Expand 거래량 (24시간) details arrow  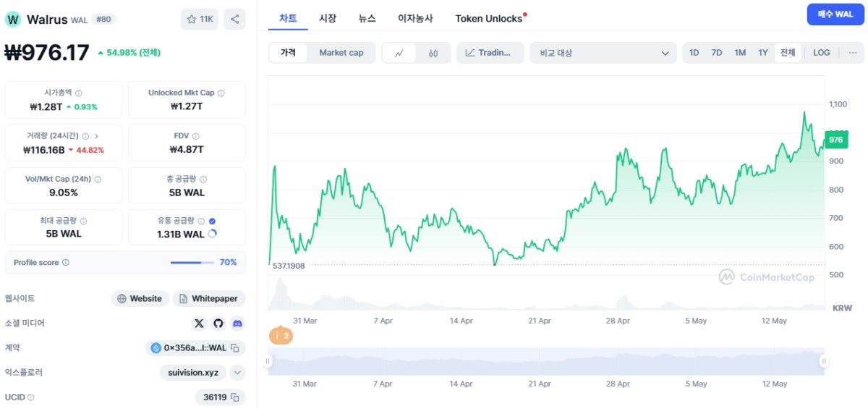click(x=97, y=135)
